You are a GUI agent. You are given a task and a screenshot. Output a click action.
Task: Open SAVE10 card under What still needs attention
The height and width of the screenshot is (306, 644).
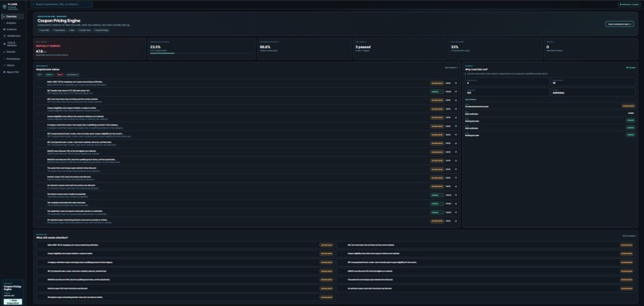point(486,271)
